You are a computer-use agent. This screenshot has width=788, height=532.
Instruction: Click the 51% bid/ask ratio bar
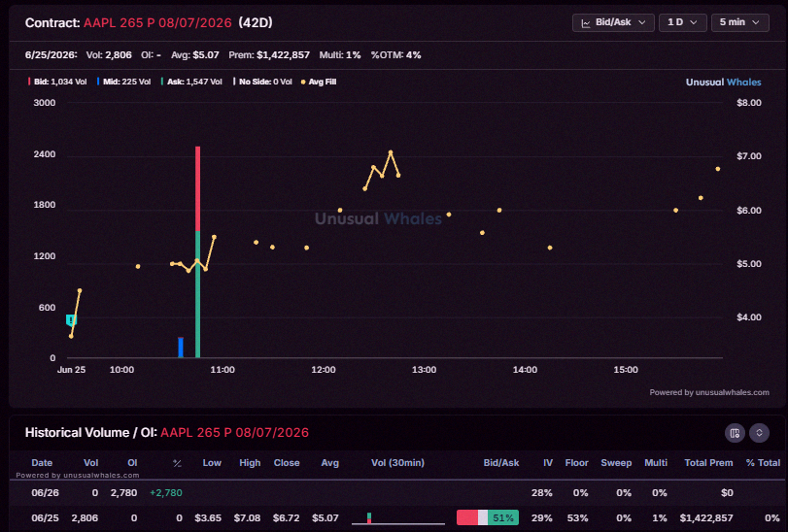(488, 517)
